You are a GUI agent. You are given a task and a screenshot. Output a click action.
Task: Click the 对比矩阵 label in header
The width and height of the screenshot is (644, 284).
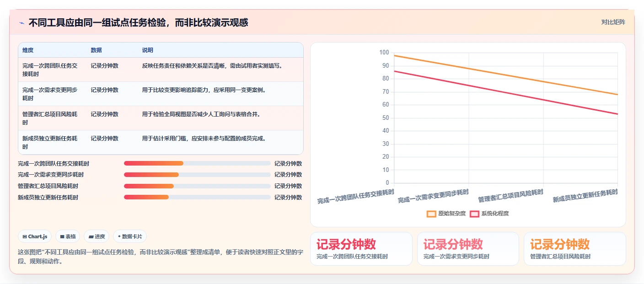pyautogui.click(x=613, y=22)
